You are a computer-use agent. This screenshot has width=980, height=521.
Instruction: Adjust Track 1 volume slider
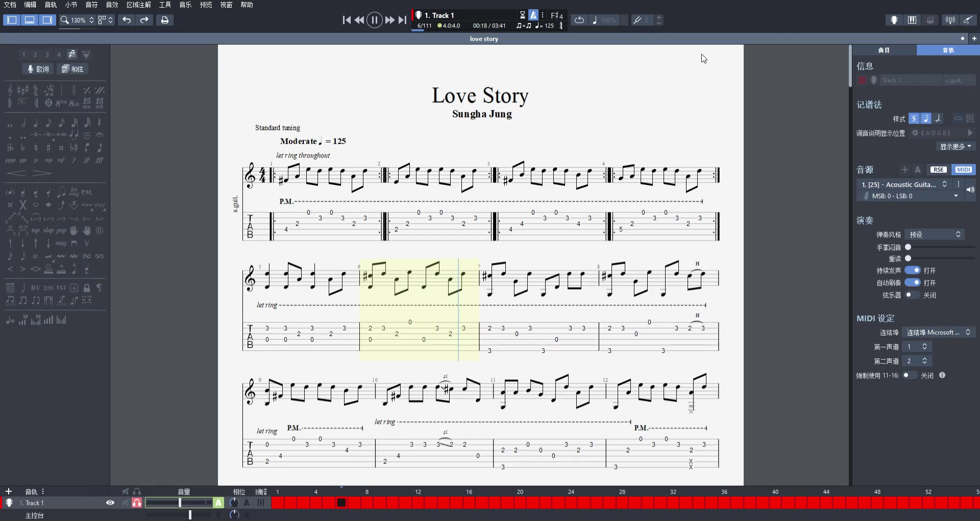179,503
